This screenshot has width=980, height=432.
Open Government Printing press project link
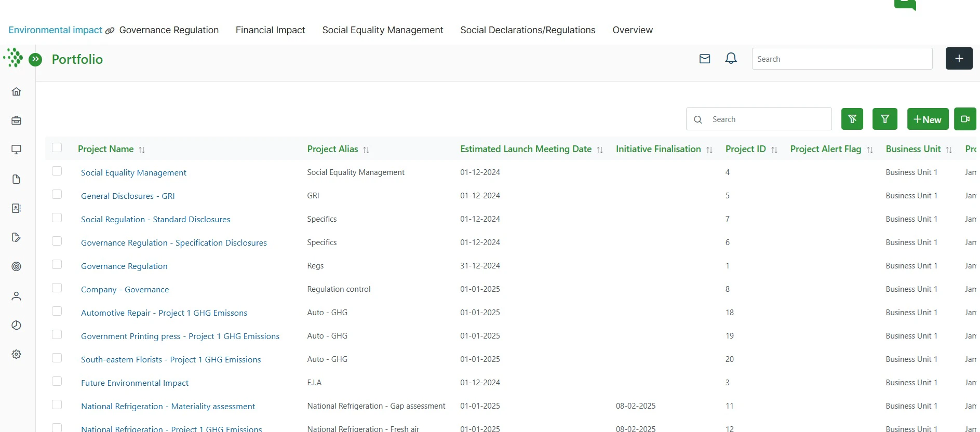pyautogui.click(x=180, y=336)
